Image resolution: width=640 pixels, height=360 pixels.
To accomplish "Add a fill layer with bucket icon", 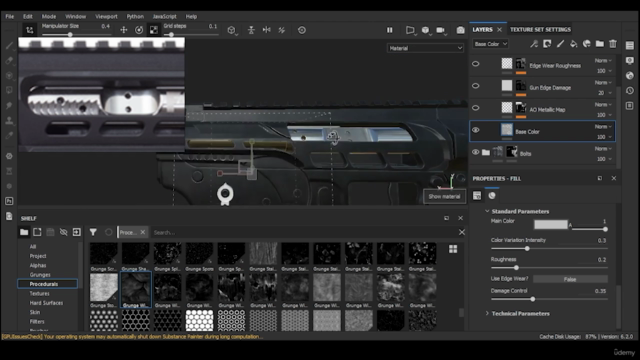I will click(x=573, y=44).
